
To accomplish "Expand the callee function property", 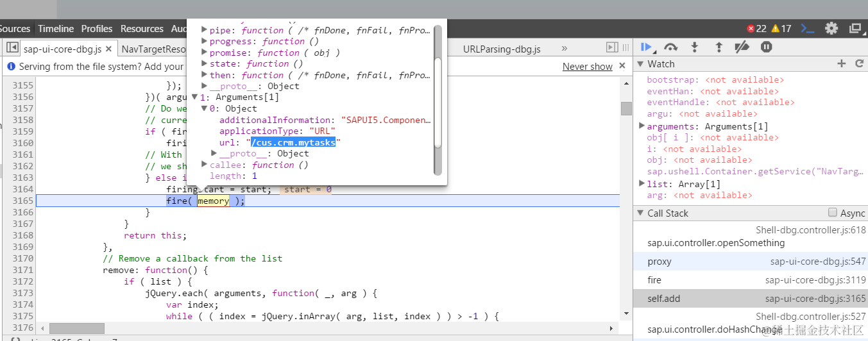I will pos(205,165).
